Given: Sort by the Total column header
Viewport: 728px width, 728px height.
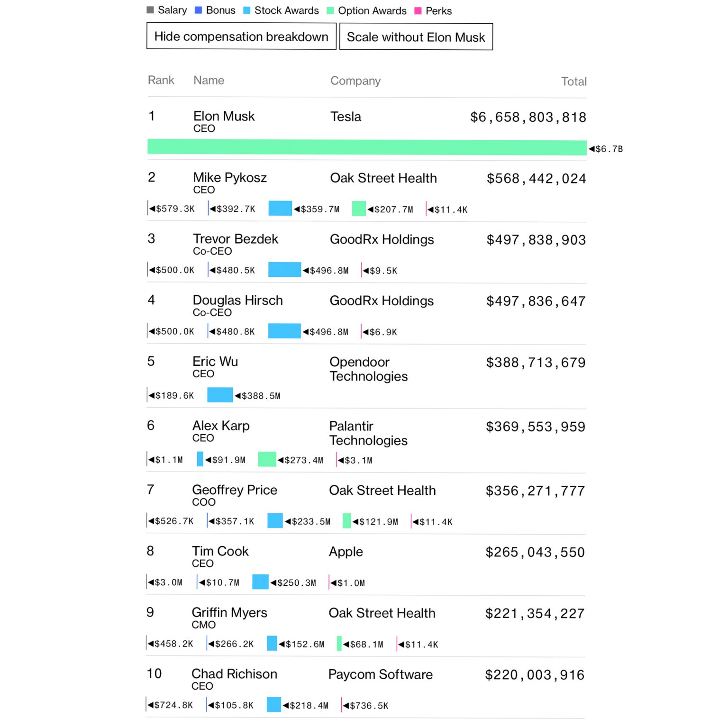Looking at the screenshot, I should (x=574, y=82).
